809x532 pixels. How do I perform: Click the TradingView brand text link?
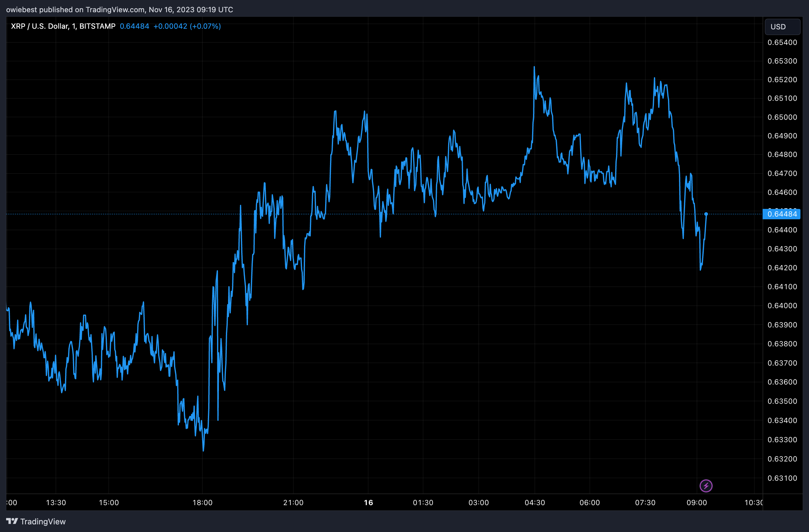[43, 521]
